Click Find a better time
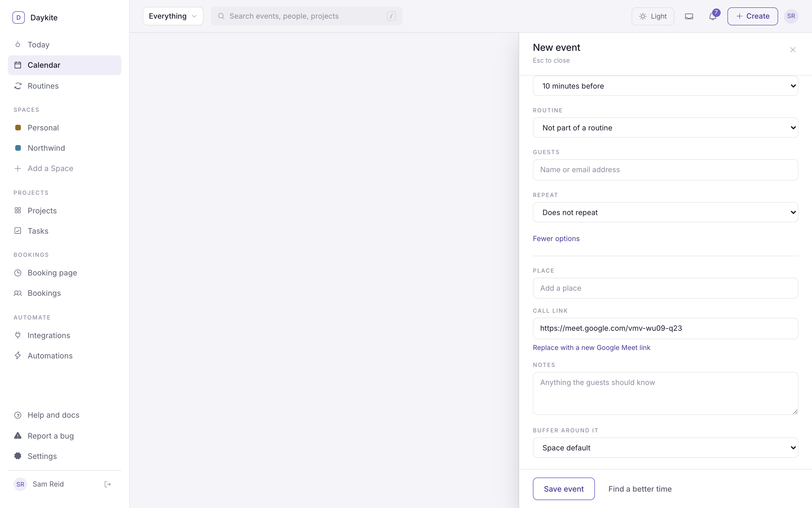This screenshot has width=812, height=508. pos(640,489)
